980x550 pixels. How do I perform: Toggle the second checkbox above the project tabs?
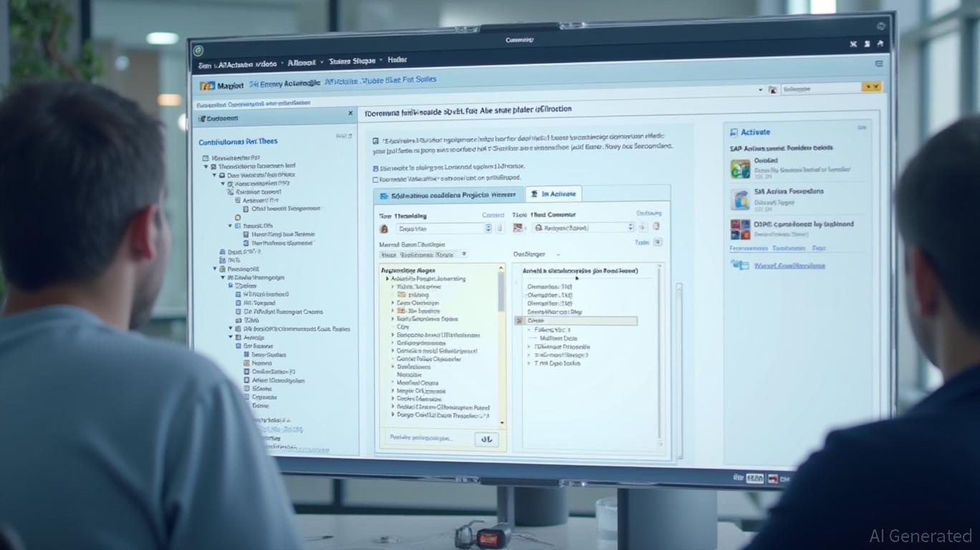tap(375, 179)
